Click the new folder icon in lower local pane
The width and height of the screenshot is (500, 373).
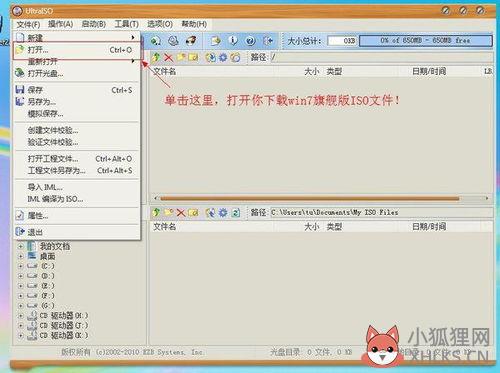[x=168, y=213]
